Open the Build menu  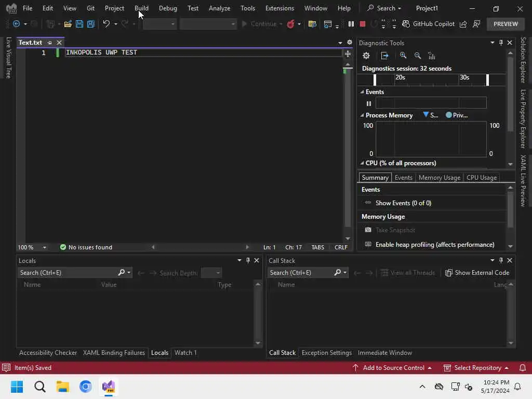141,8
